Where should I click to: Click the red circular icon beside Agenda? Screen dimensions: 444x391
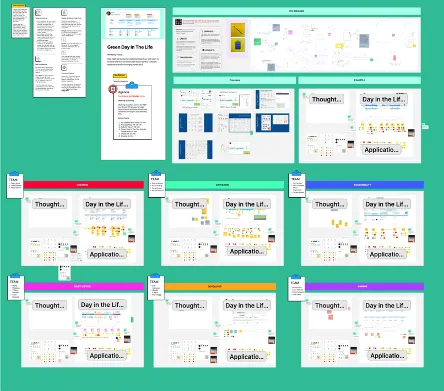pos(113,89)
